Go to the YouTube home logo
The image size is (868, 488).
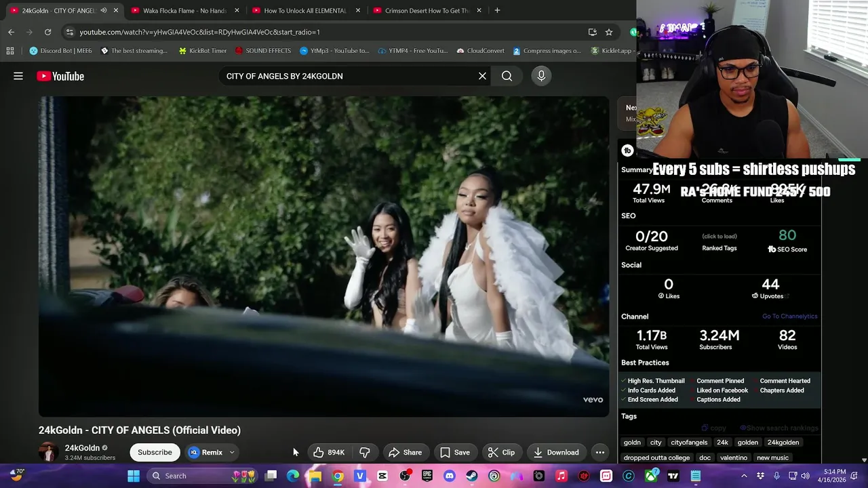point(60,76)
